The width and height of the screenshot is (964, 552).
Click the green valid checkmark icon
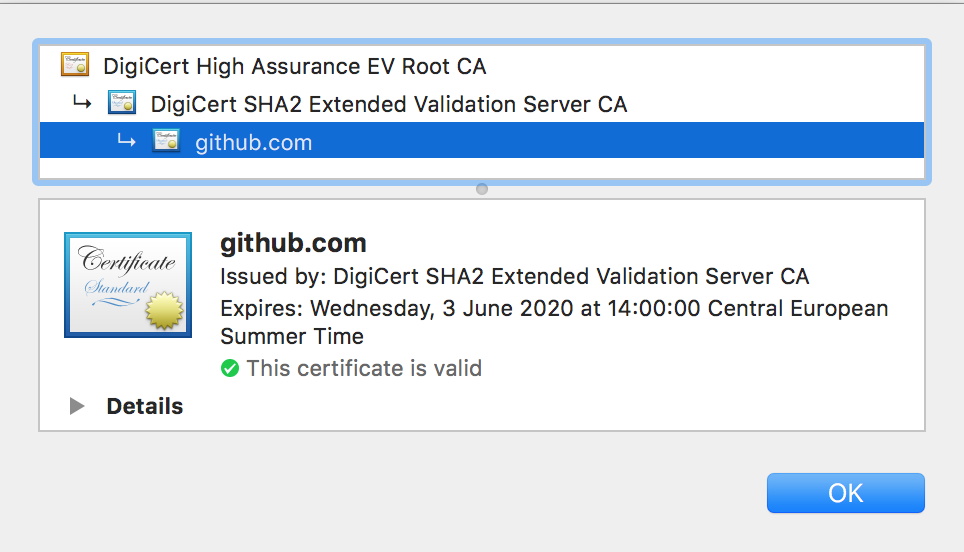[x=230, y=368]
